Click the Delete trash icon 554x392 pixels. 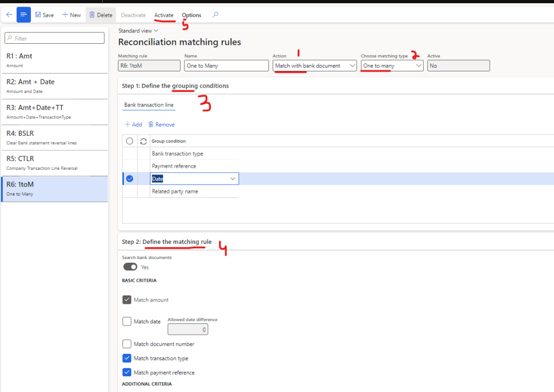(92, 15)
